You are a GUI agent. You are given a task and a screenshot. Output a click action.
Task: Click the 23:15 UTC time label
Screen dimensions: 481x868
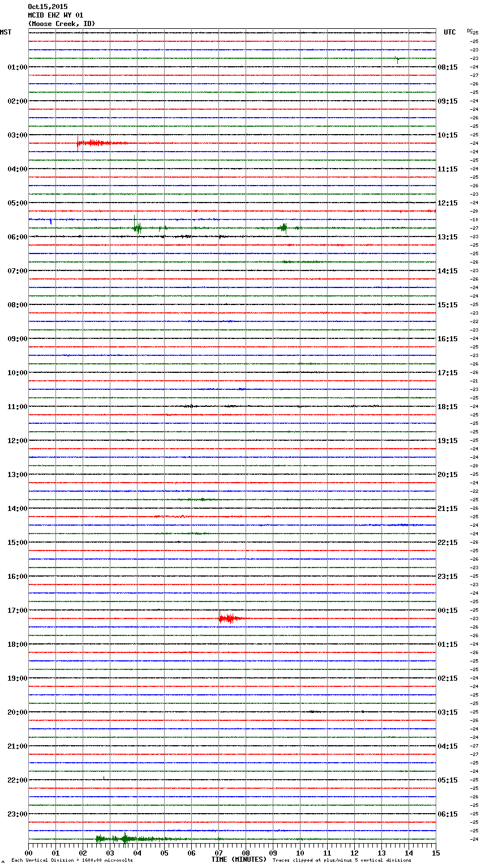(448, 577)
